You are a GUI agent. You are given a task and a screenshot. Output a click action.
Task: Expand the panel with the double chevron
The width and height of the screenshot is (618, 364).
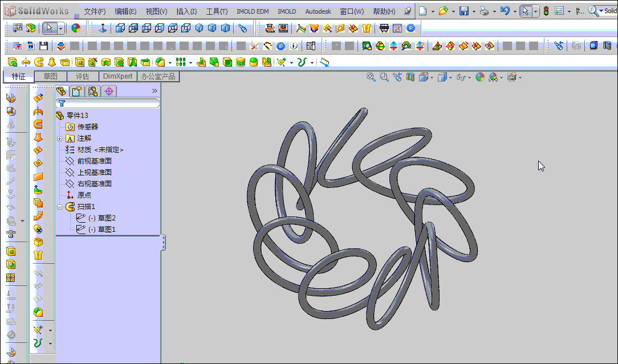(x=154, y=91)
